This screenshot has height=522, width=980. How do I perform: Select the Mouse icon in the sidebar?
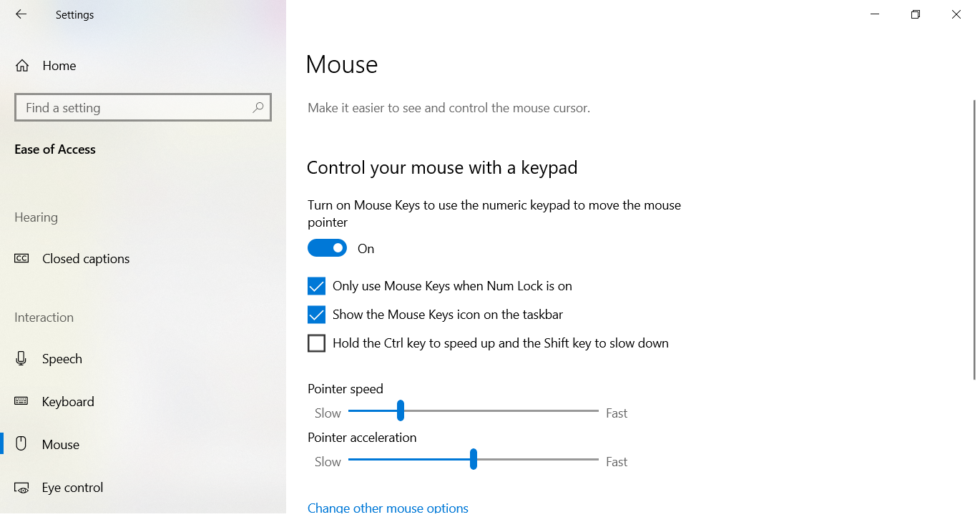(x=22, y=444)
